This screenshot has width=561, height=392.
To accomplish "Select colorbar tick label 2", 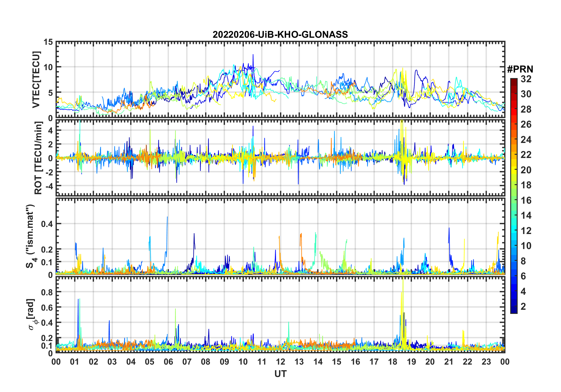I will pos(523,307).
